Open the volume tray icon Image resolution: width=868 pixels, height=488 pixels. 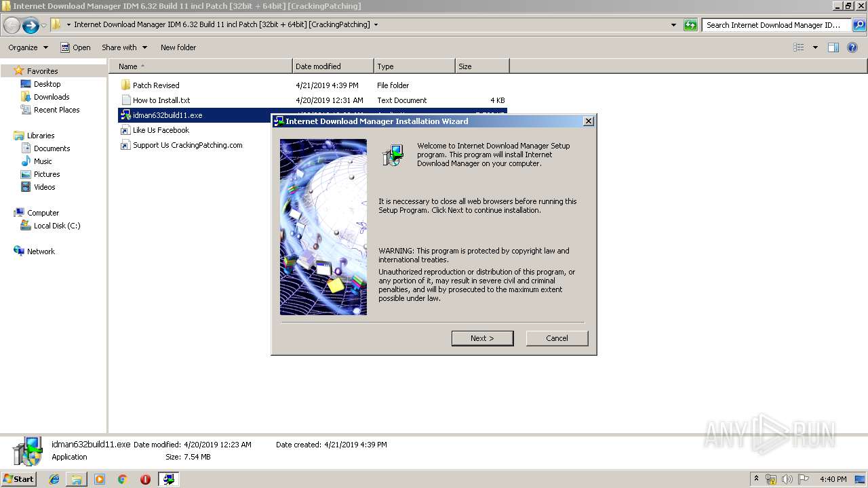tap(787, 479)
